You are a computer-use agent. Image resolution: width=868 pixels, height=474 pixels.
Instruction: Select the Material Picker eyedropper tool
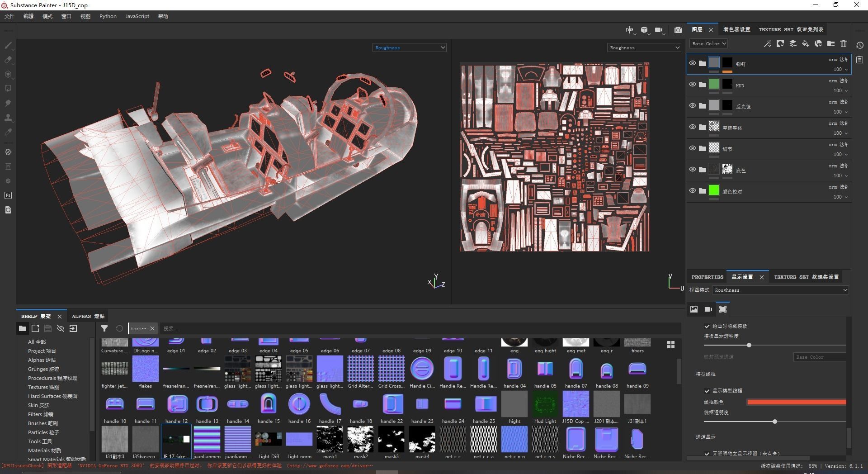click(x=8, y=132)
